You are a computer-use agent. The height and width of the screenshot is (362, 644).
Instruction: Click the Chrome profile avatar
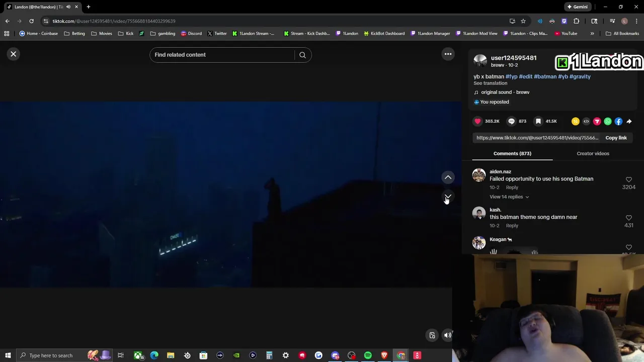[x=624, y=21]
